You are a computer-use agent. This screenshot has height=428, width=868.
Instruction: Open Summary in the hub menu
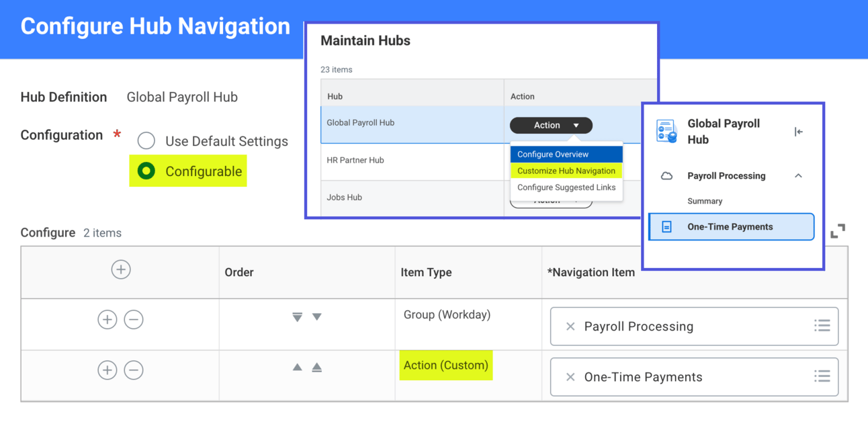(705, 201)
